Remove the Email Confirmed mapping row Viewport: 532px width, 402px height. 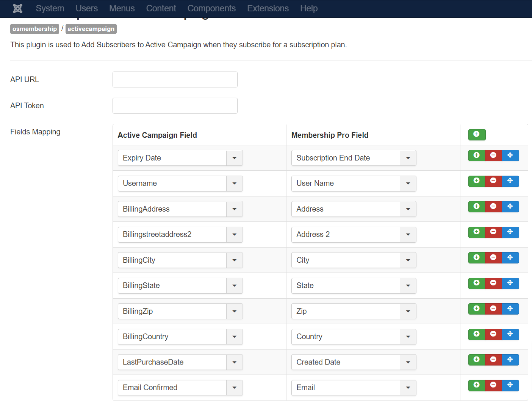tap(493, 385)
